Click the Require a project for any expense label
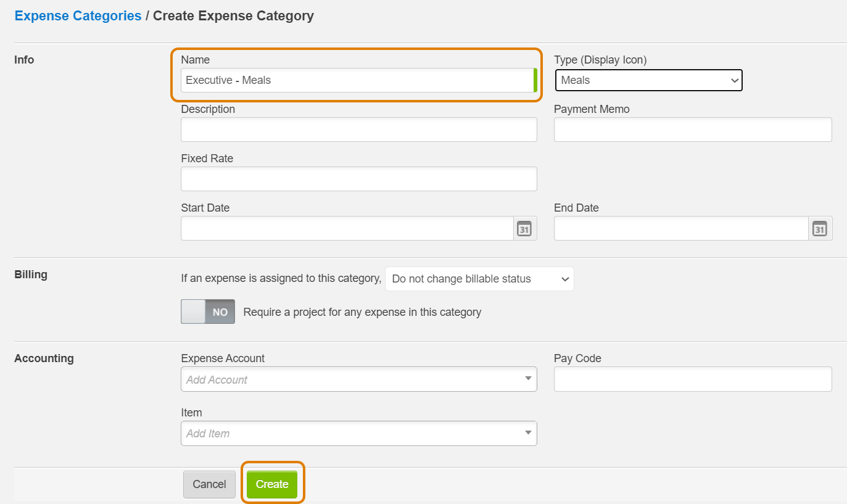Screen dimensions: 847x504 tap(362, 312)
